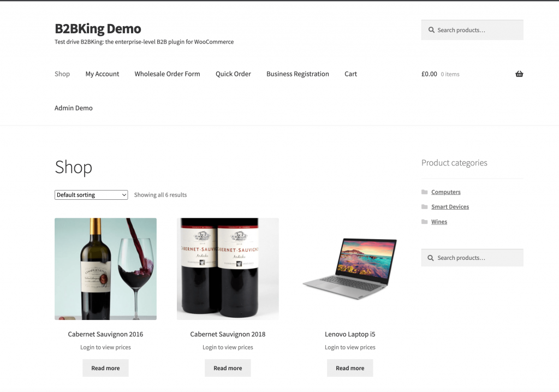559x392 pixels.
Task: Click the folder icon beside Wines
Action: pyautogui.click(x=424, y=222)
